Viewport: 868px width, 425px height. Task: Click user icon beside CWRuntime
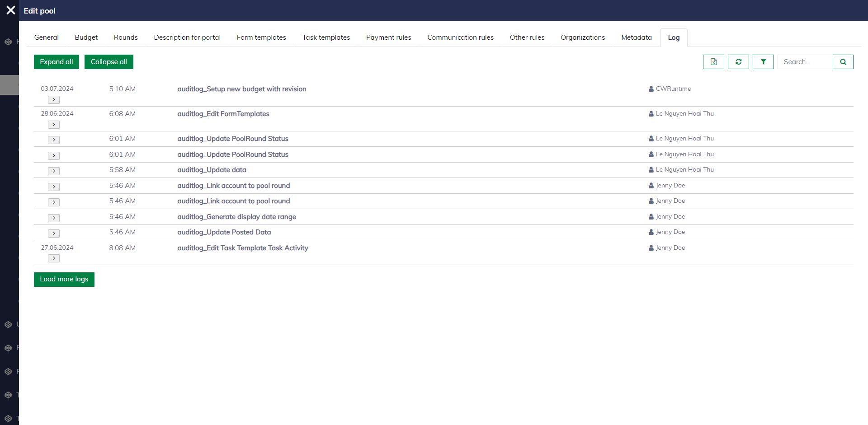coord(651,89)
